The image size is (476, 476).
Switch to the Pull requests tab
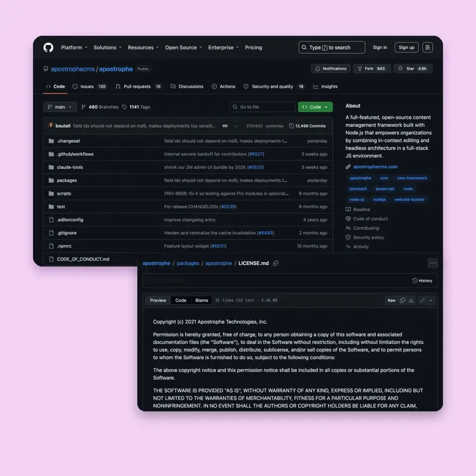138,86
